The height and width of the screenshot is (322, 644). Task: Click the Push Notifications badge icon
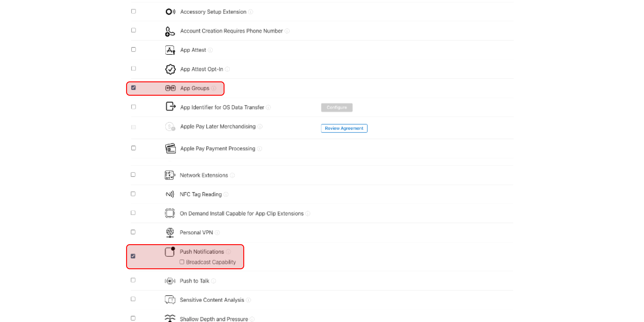coord(170,252)
